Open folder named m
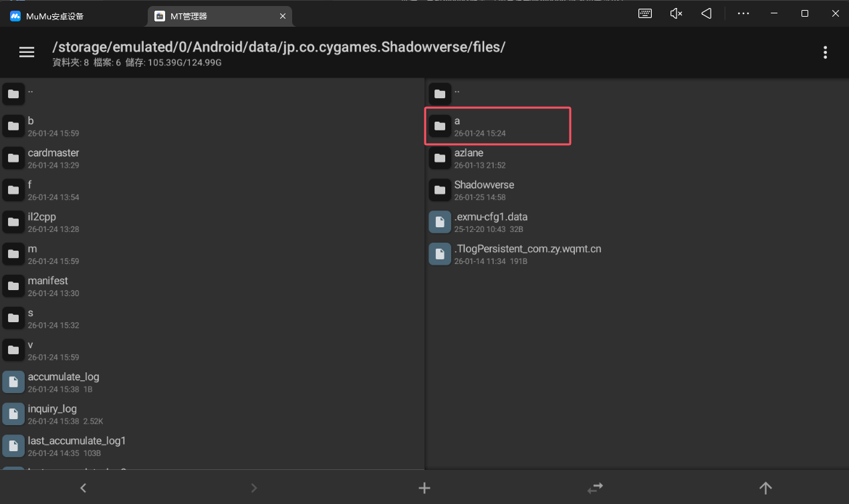The width and height of the screenshot is (849, 504). (32, 249)
